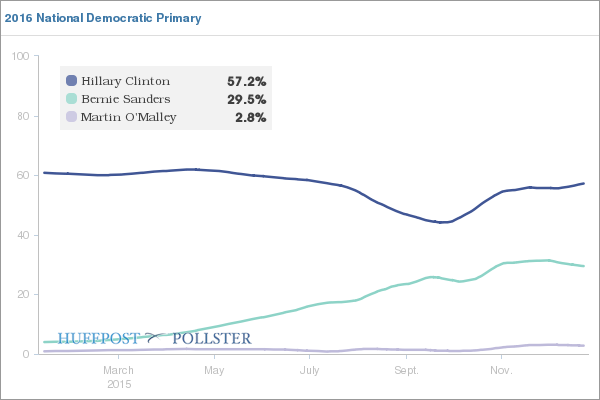
Task: Click Sanders' 29.5% value in legend
Action: click(246, 99)
